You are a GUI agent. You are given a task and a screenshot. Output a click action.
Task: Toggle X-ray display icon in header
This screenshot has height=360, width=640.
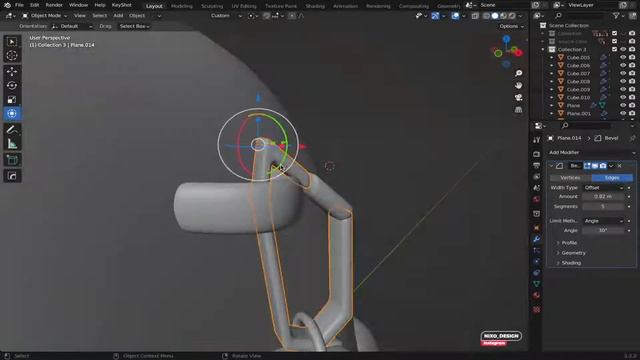(475, 16)
